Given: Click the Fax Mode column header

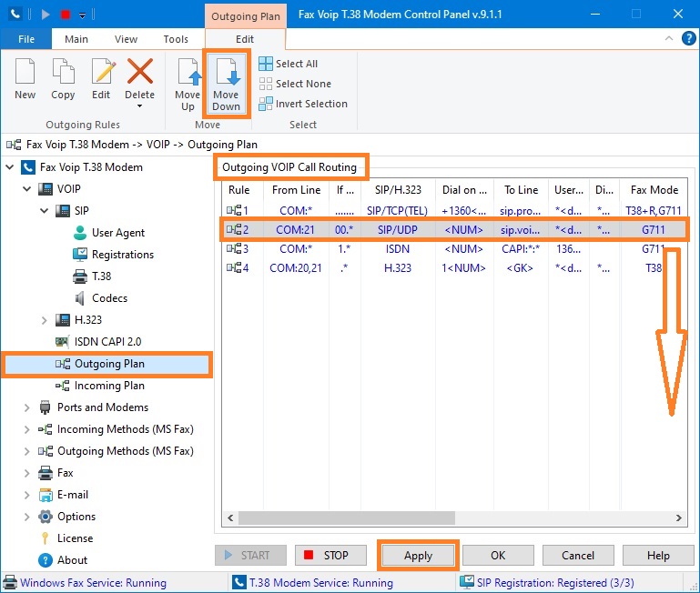Looking at the screenshot, I should tap(654, 190).
